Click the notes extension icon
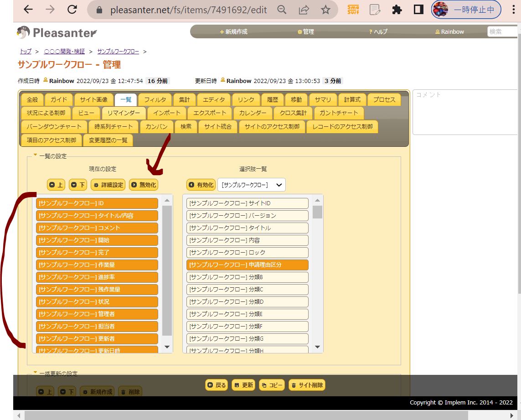The width and height of the screenshot is (521, 420). click(375, 10)
